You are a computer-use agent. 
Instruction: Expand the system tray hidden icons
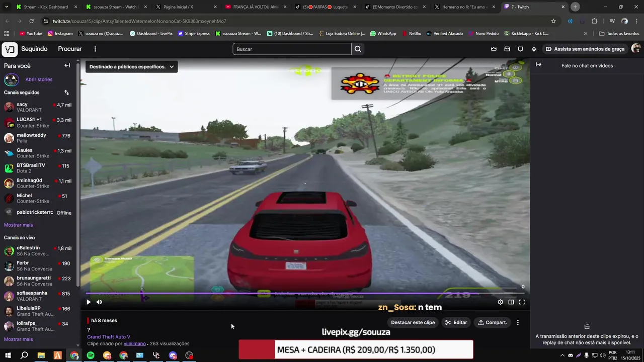(562, 355)
